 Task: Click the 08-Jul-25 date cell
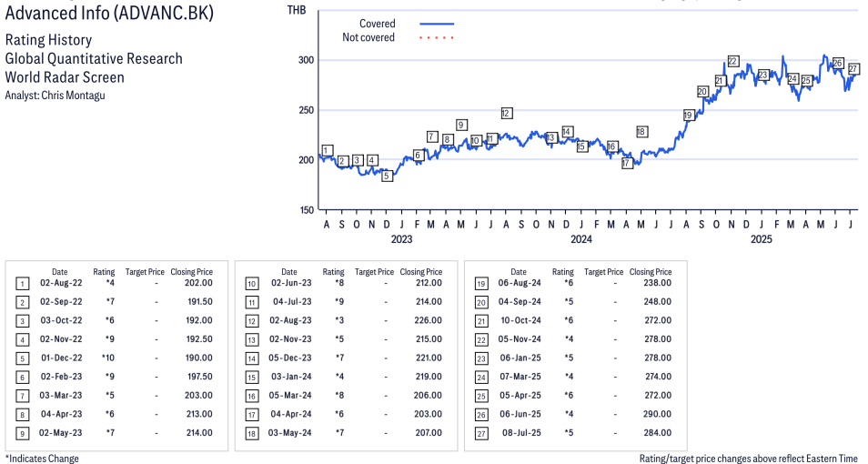click(x=521, y=432)
